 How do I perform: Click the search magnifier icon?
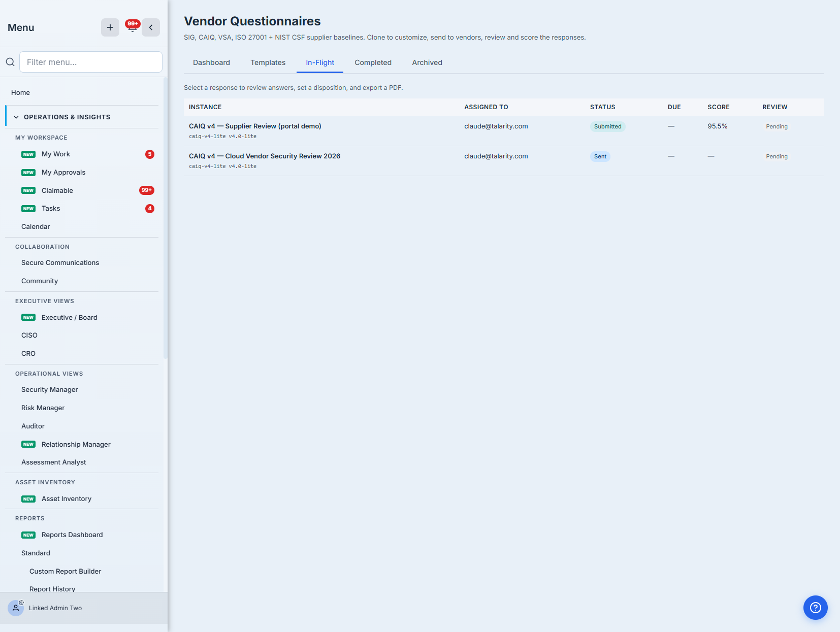tap(10, 62)
